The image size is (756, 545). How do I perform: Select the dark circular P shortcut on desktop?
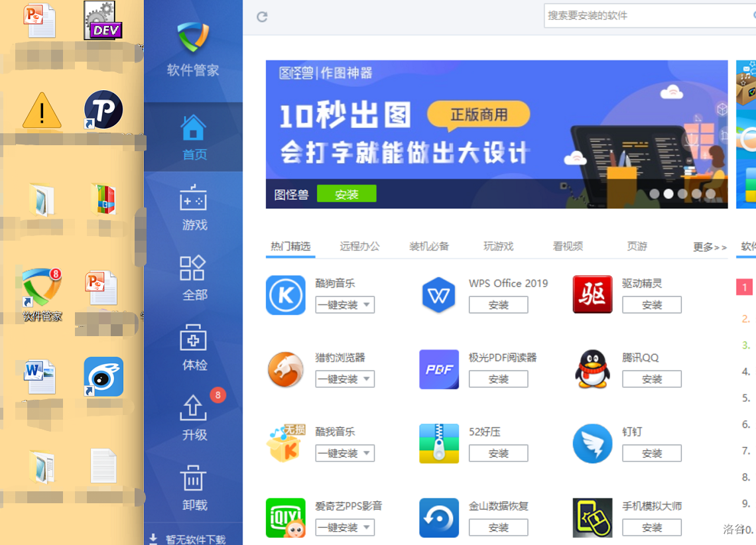[x=103, y=109]
